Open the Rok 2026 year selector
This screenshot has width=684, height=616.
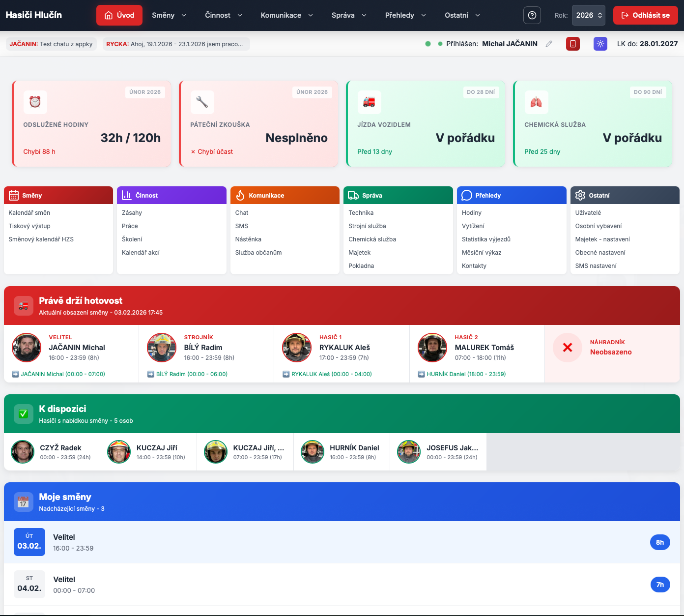click(588, 15)
